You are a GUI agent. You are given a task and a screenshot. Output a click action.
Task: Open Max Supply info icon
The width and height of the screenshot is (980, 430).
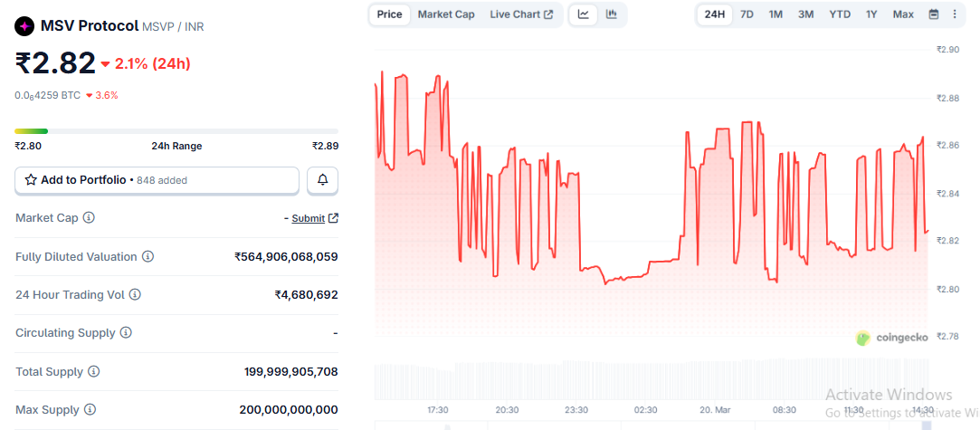pyautogui.click(x=90, y=410)
